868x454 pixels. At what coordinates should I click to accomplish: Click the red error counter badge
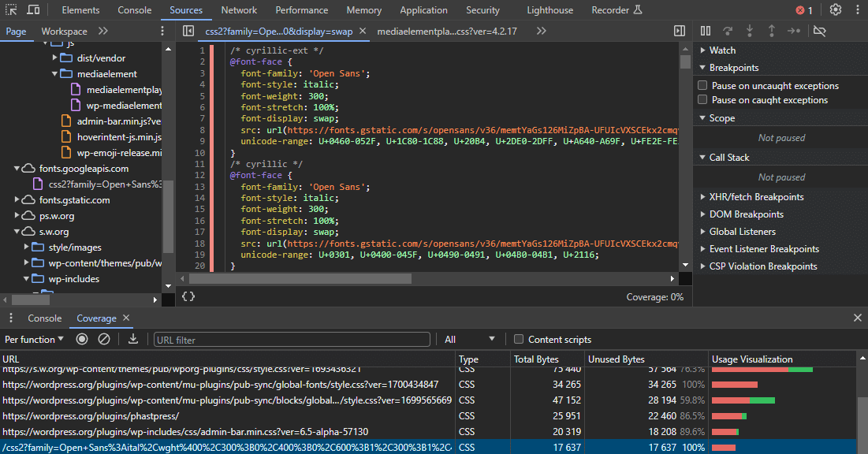(803, 9)
